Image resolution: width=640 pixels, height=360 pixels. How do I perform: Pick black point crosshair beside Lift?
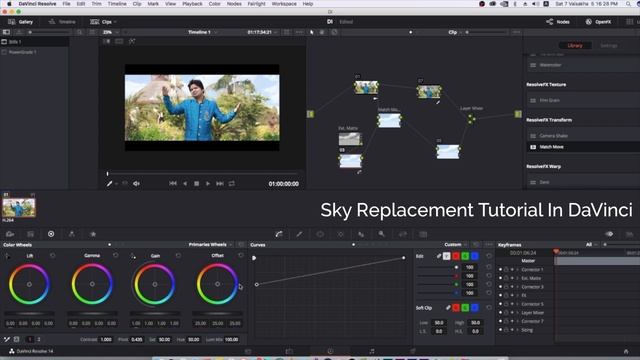(x=7, y=256)
